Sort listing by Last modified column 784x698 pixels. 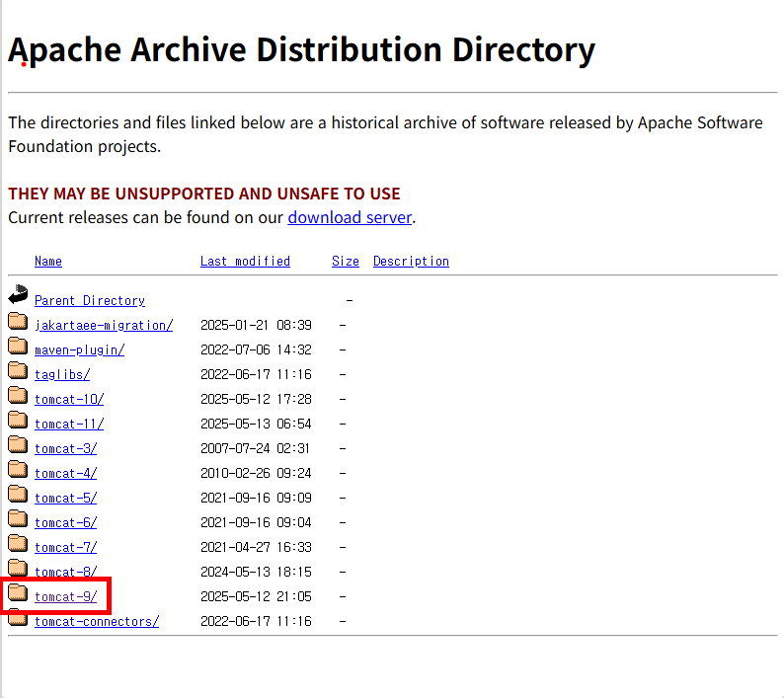[245, 261]
